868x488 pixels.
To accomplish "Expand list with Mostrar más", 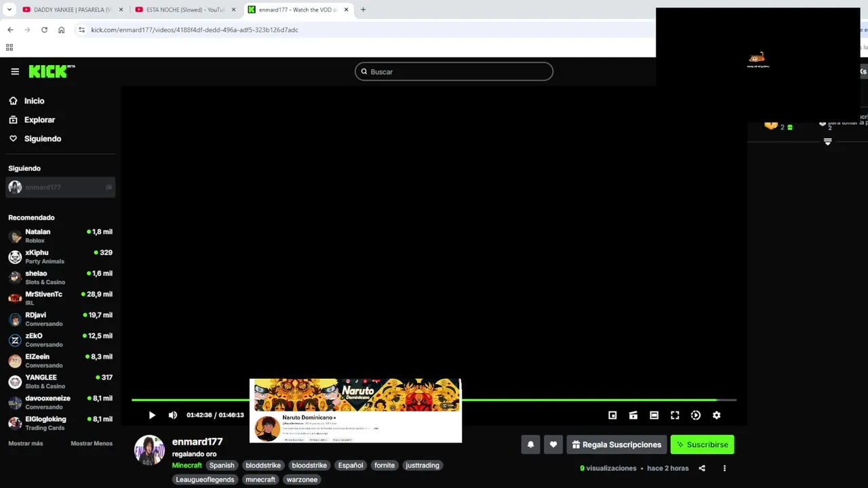I will [26, 443].
